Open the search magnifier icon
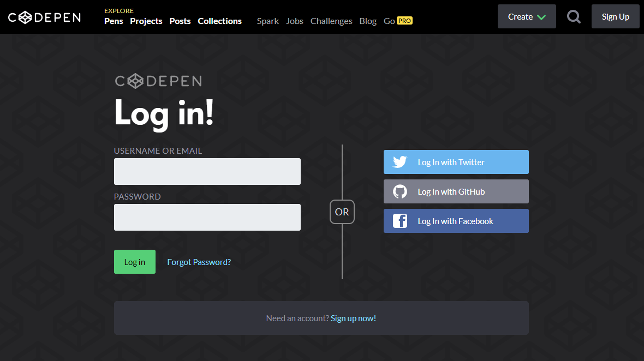Screen dimensions: 644x361 [574, 17]
